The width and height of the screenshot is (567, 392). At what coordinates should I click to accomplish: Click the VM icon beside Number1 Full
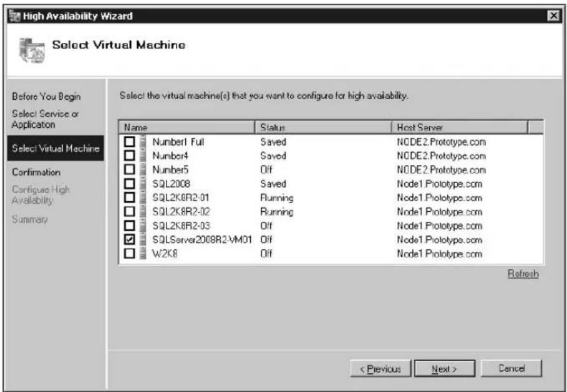[143, 141]
